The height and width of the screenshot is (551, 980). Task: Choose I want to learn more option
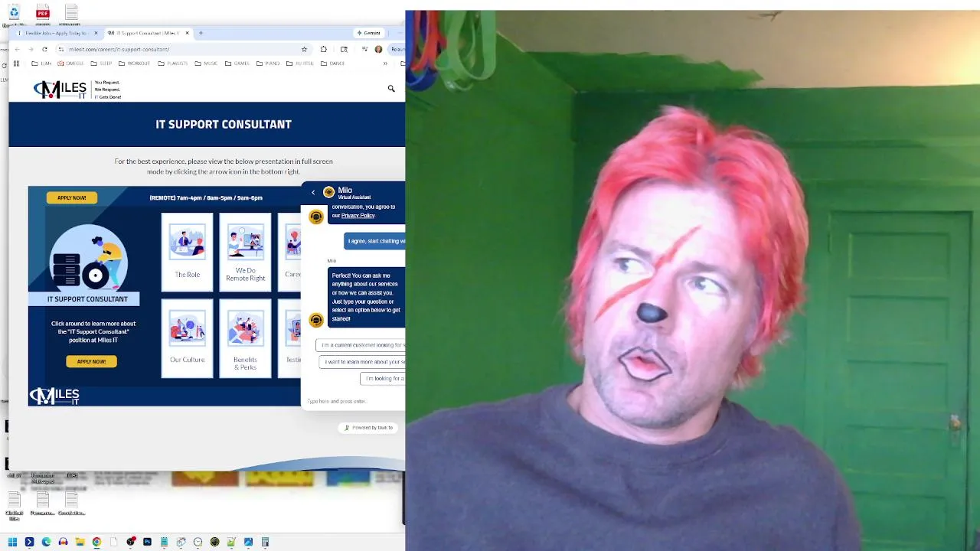pos(361,362)
